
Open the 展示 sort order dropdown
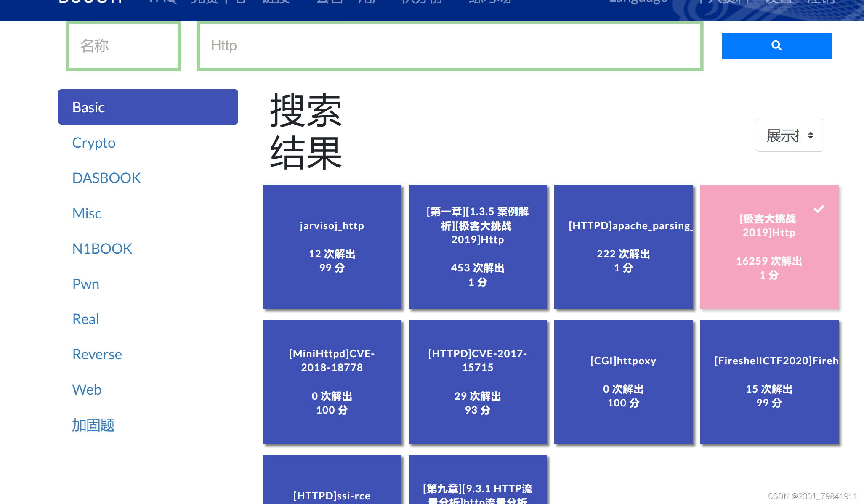point(790,135)
